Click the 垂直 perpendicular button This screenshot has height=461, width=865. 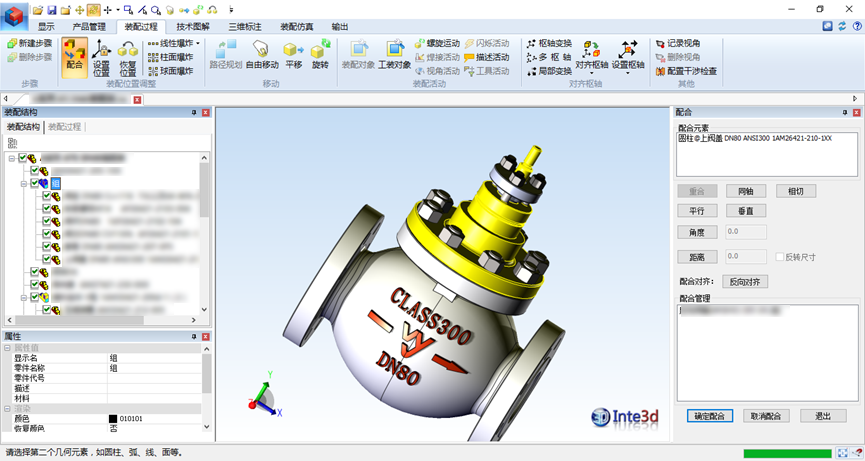(x=745, y=211)
